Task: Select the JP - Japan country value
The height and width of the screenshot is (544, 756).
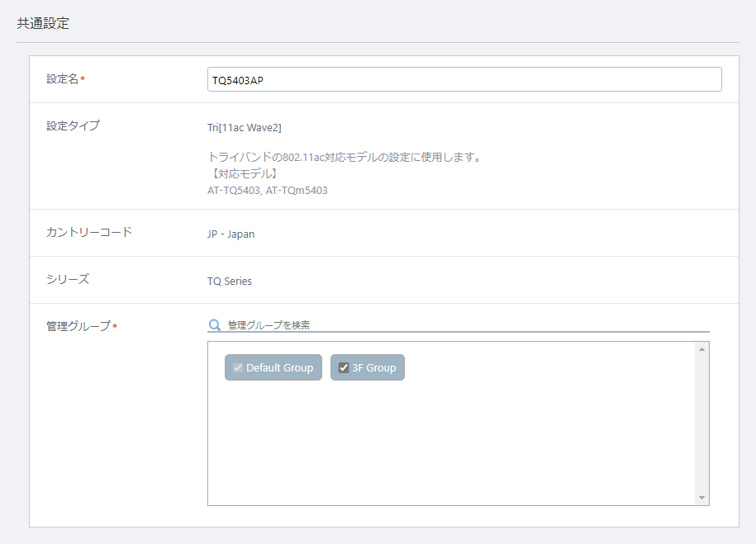Action: point(231,234)
